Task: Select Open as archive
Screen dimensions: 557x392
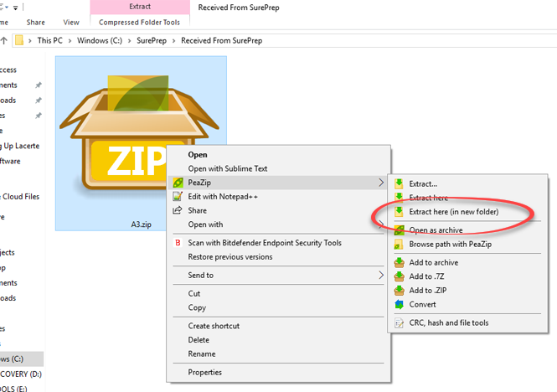Action: 467,230
